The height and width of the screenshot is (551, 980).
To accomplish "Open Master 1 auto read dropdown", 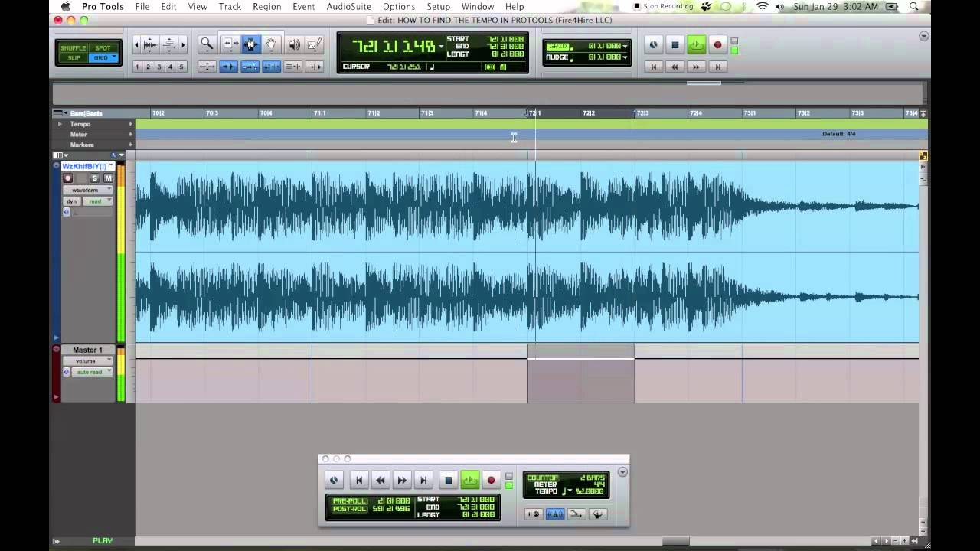I will point(93,372).
